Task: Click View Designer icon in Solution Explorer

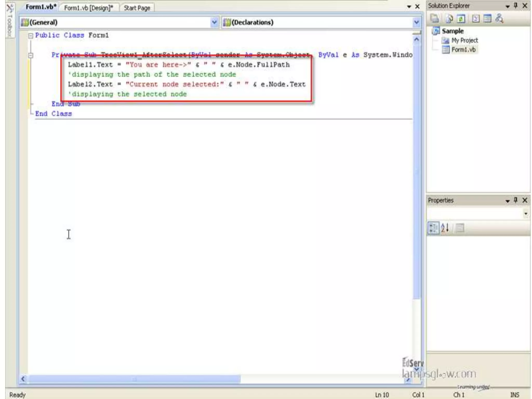Action: click(487, 18)
